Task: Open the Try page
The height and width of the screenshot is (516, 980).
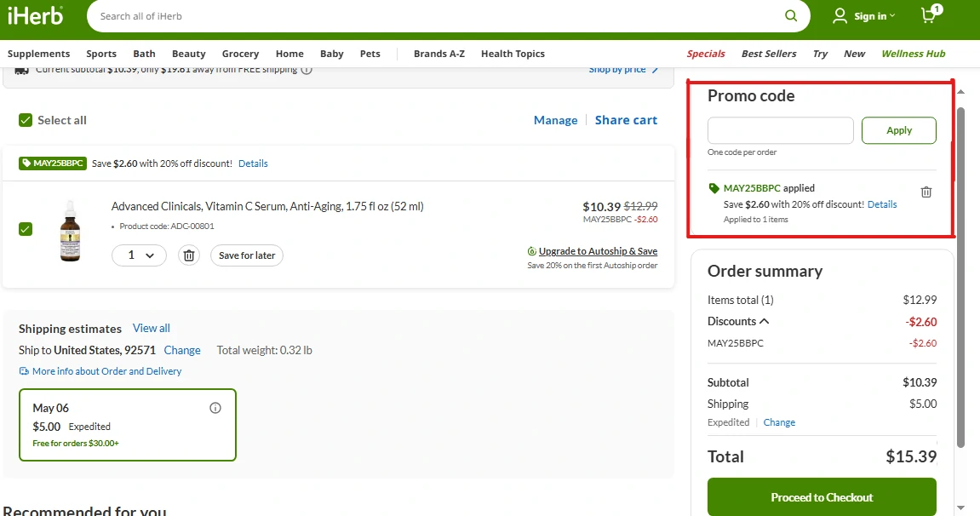Action: point(820,54)
